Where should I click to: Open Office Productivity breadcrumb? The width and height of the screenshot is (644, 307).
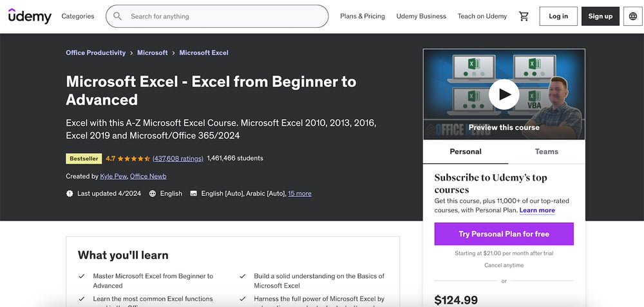(96, 53)
